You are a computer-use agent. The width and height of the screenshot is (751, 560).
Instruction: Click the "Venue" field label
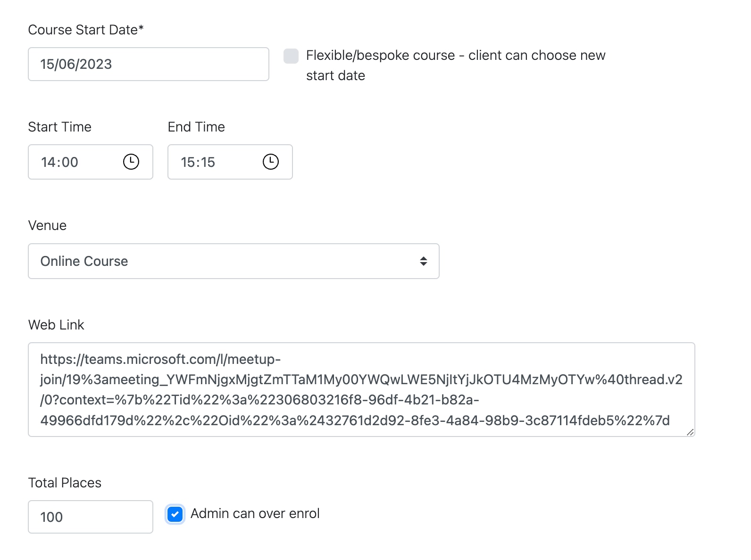click(47, 225)
